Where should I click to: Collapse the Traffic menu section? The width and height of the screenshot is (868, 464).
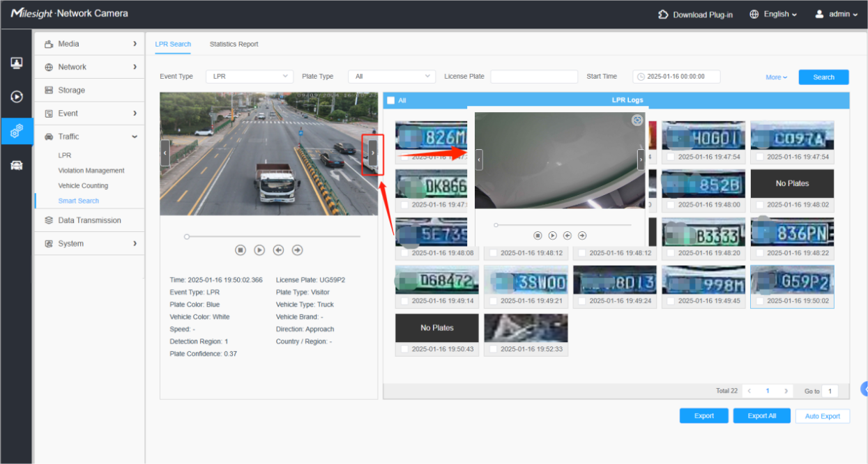[89, 137]
